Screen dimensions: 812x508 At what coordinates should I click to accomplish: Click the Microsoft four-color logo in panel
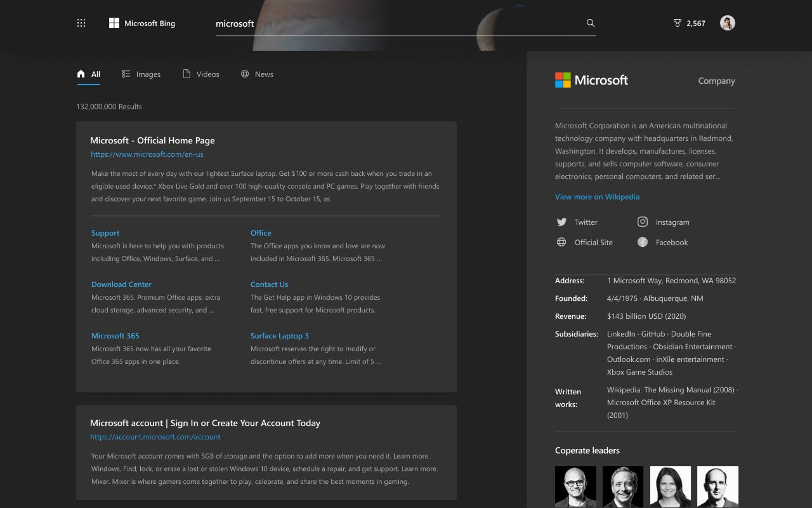tap(563, 80)
